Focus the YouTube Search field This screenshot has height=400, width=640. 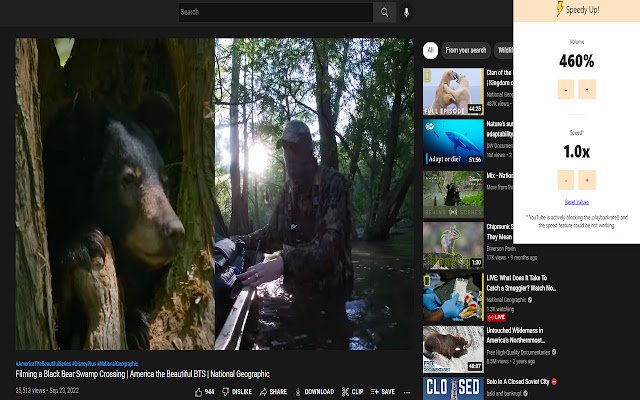pyautogui.click(x=276, y=12)
